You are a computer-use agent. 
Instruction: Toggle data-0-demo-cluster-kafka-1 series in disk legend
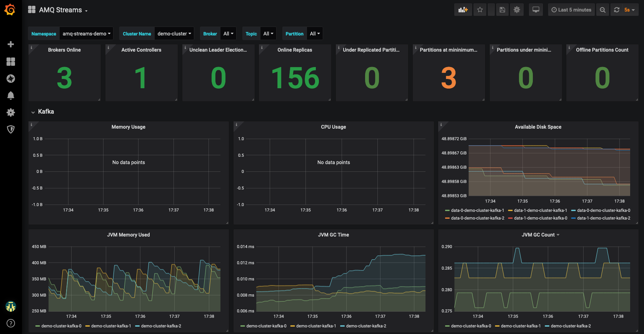click(x=477, y=211)
